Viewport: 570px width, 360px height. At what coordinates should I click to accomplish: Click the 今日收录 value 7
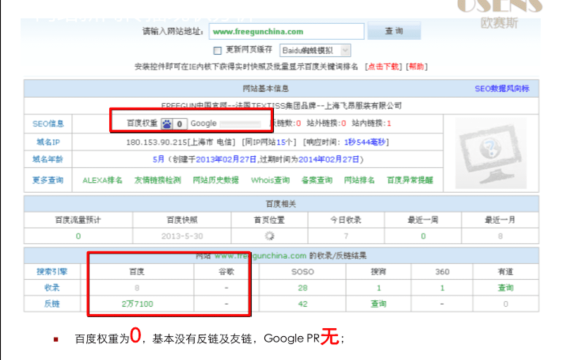346,236
